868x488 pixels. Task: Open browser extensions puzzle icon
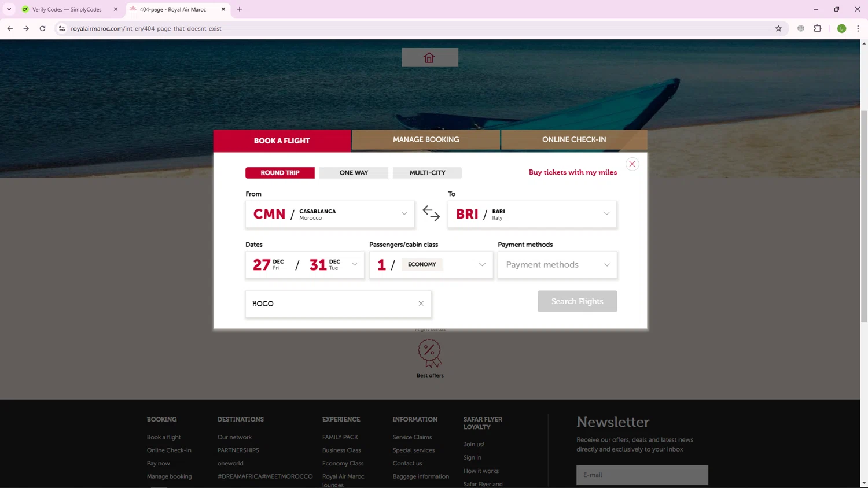pos(818,28)
